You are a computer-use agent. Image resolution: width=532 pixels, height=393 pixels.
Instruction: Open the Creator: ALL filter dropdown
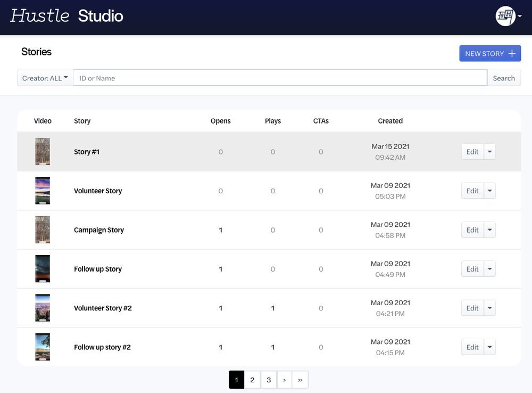(x=45, y=77)
